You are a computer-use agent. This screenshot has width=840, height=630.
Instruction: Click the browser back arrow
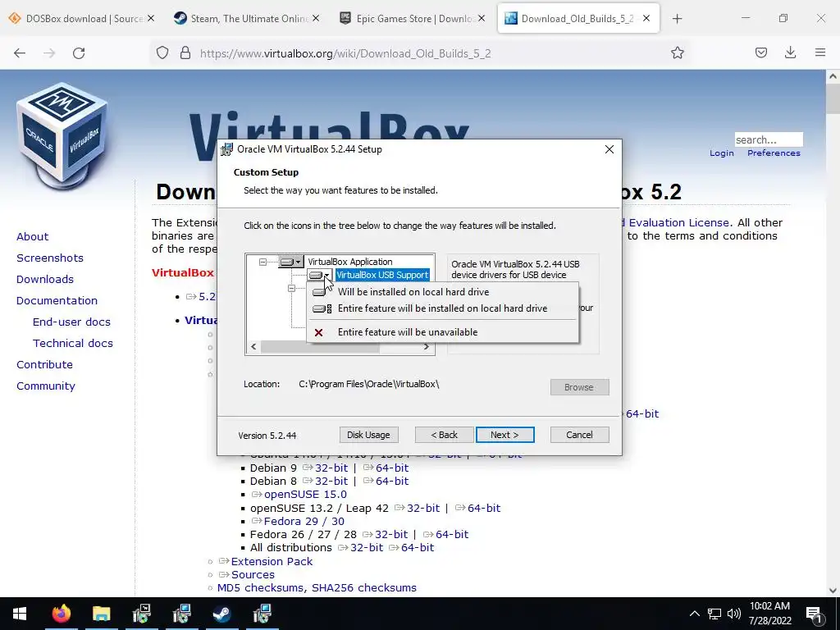pyautogui.click(x=20, y=53)
